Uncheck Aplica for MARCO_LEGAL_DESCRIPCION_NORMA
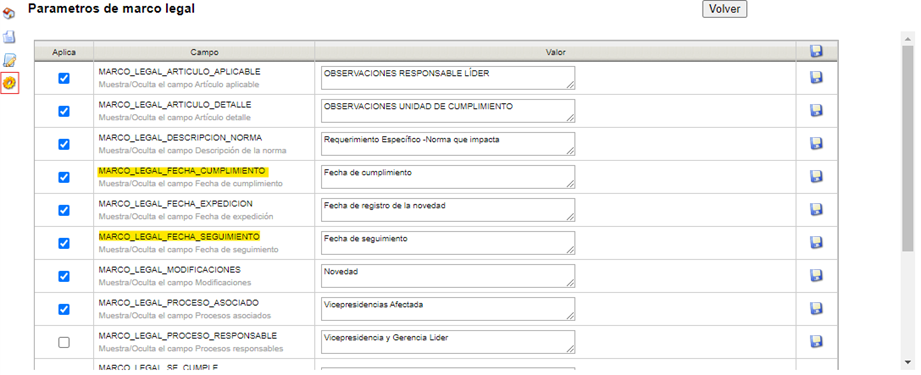Image resolution: width=921 pixels, height=375 pixels. pos(64,144)
